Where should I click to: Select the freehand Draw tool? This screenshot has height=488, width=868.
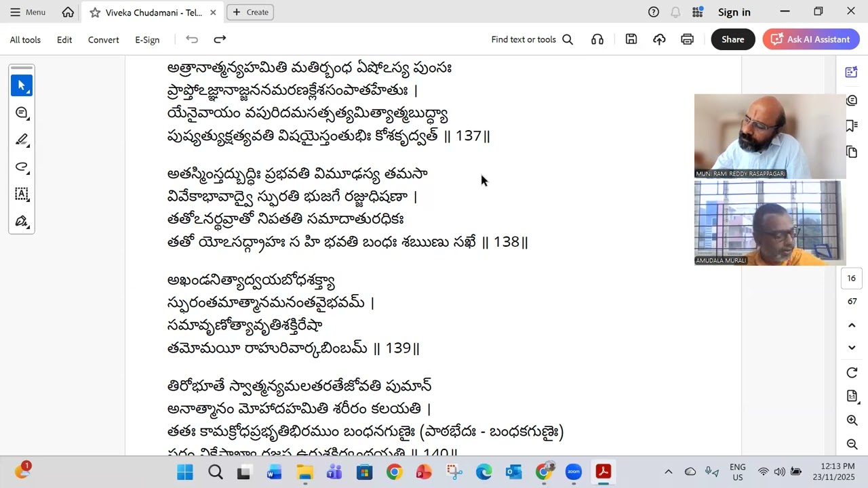[x=22, y=167]
